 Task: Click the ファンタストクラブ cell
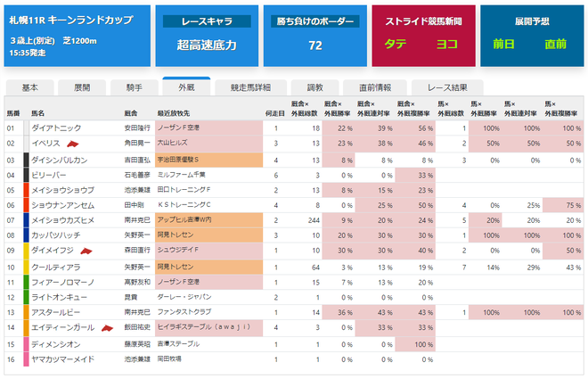[208, 312]
